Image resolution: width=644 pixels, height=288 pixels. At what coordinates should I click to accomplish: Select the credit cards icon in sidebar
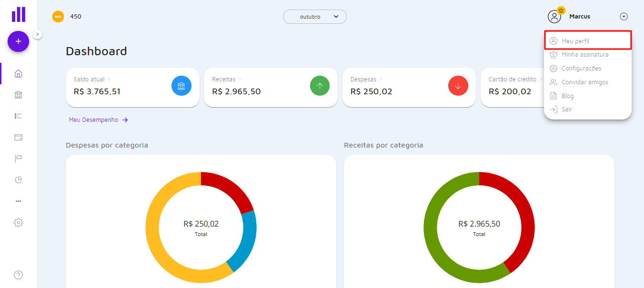tap(18, 137)
